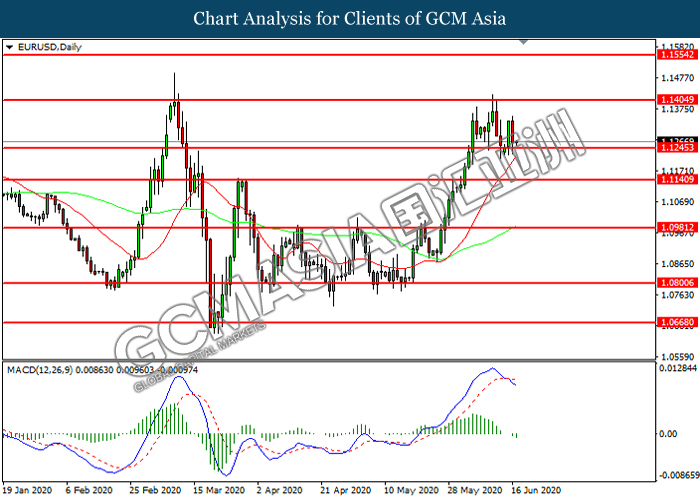Click the MACD 0.012844 scale value
This screenshot has height=500, width=700.
[678, 368]
